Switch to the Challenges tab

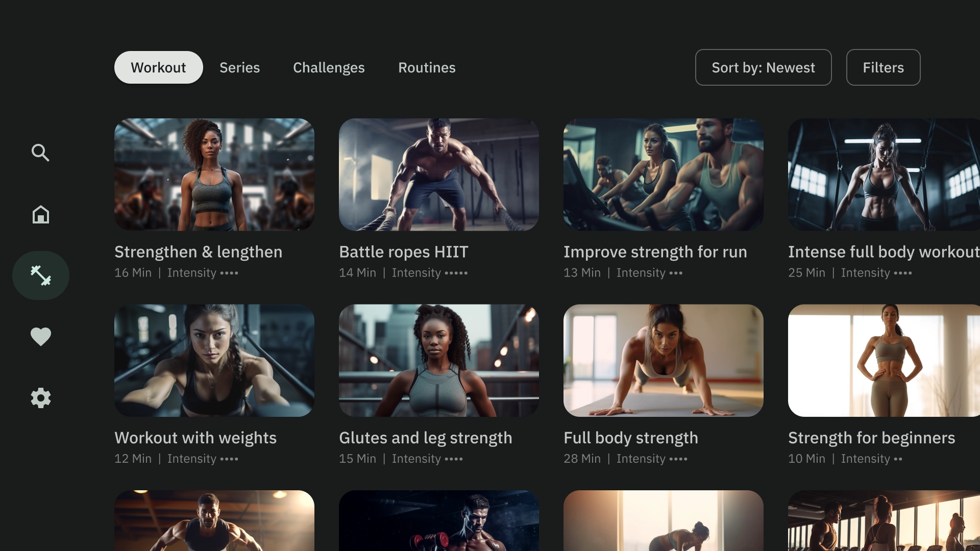coord(329,67)
